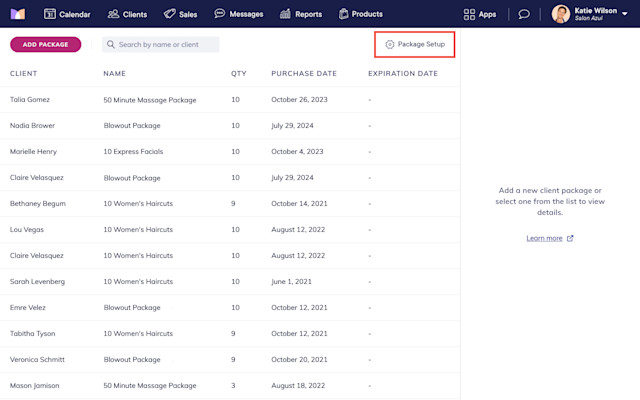This screenshot has height=400, width=640.
Task: Sort by the CLIENT column header
Action: click(x=23, y=73)
